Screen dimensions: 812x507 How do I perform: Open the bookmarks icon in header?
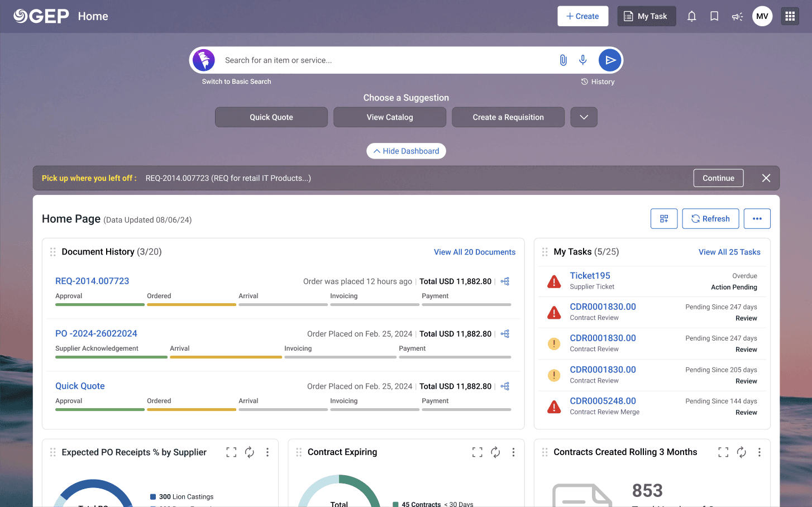coord(714,16)
